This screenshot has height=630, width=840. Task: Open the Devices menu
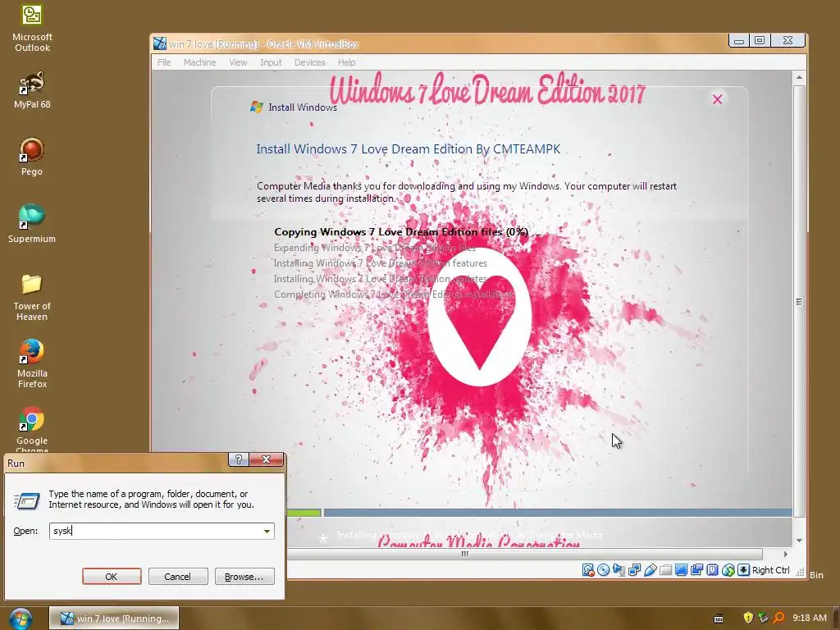coord(309,62)
